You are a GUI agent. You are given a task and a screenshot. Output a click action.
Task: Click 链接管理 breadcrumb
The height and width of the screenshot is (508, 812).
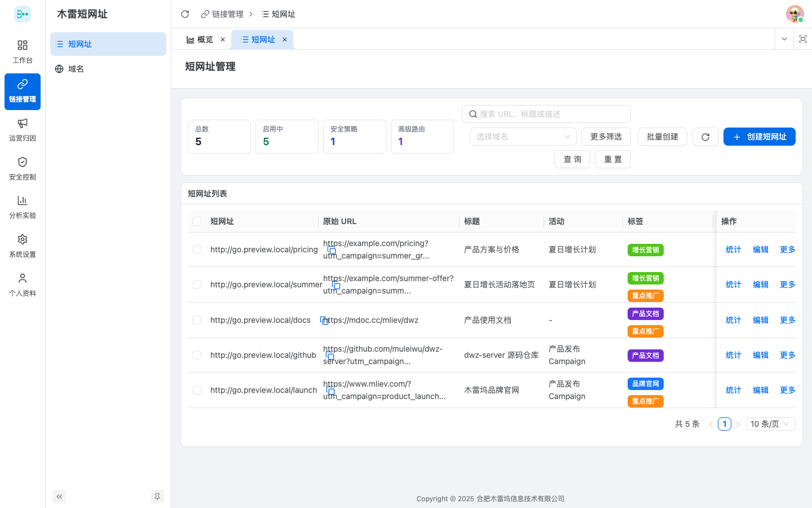(222, 14)
